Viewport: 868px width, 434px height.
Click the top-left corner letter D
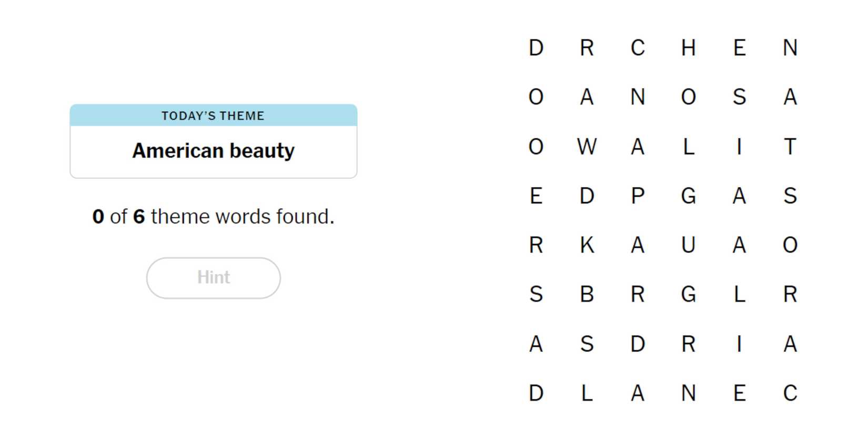coord(536,48)
